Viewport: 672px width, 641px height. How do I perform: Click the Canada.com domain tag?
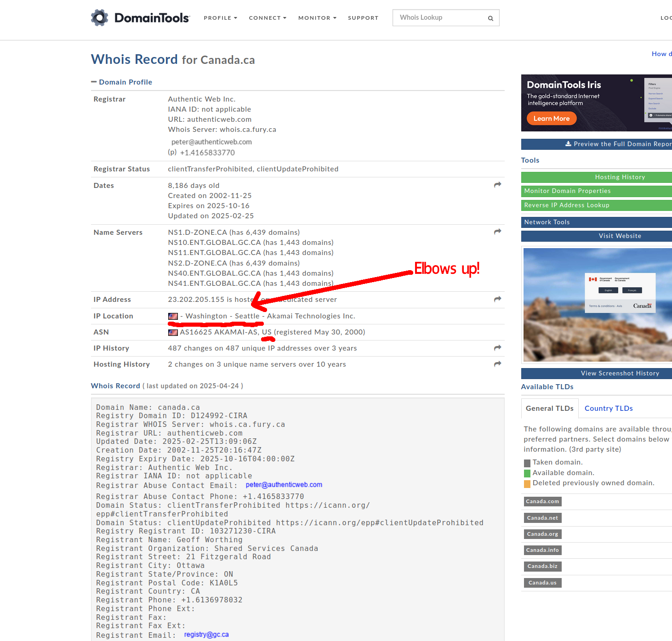click(543, 502)
